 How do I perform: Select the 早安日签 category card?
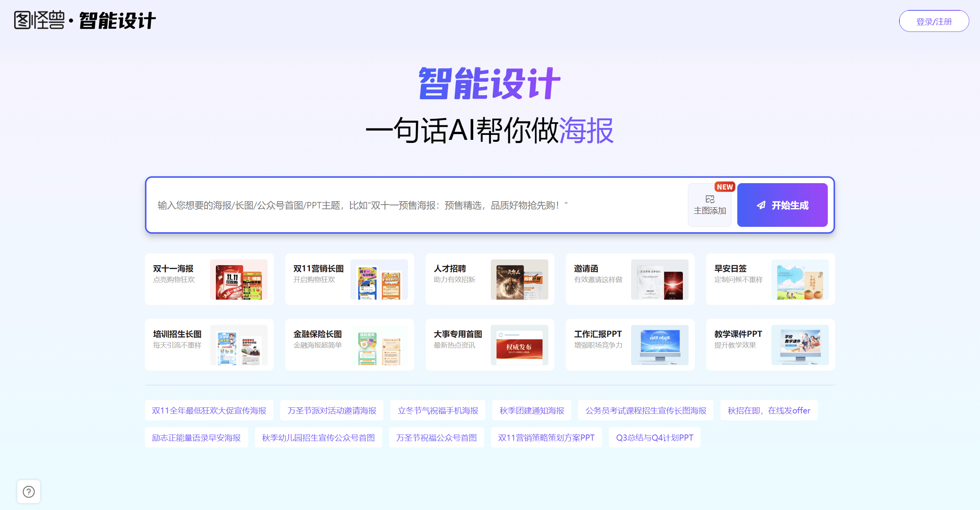click(x=770, y=279)
